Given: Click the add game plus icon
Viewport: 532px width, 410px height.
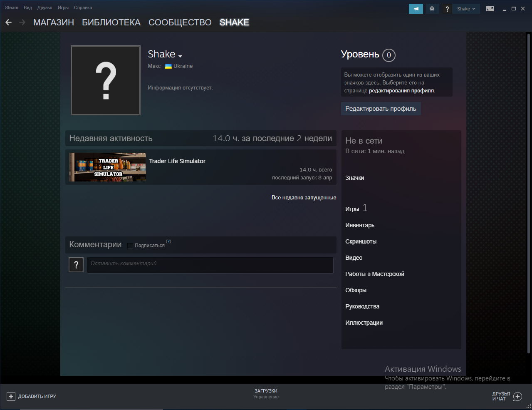Looking at the screenshot, I should 11,396.
